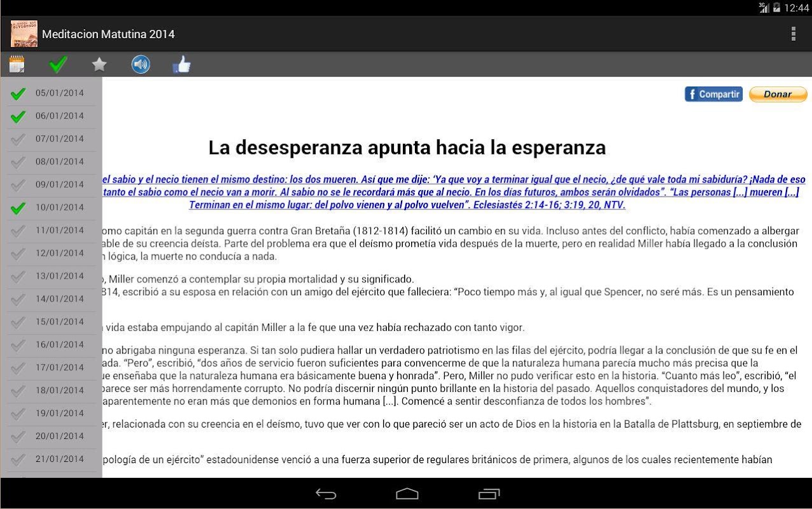Select date 06/01/2014 in the list

click(60, 116)
